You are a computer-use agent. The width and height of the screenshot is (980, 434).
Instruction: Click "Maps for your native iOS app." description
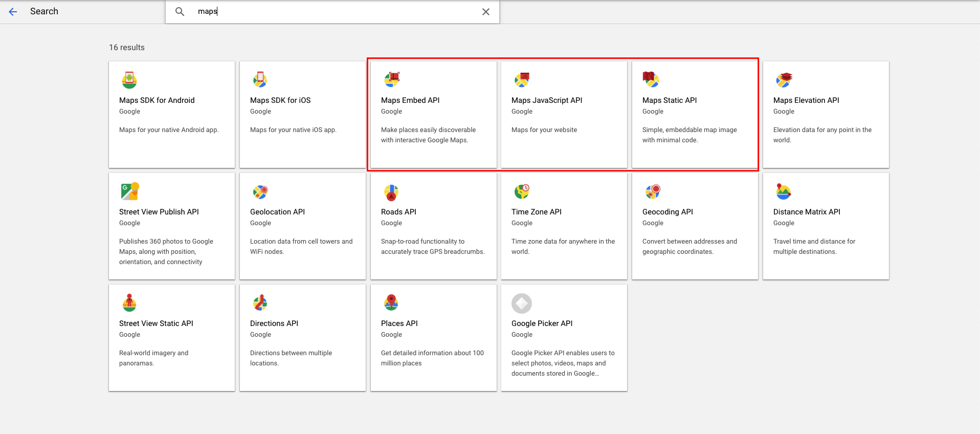(x=293, y=130)
